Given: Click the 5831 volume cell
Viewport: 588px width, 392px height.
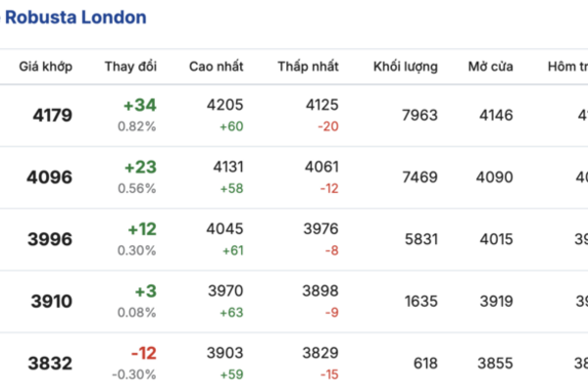Looking at the screenshot, I should [419, 239].
